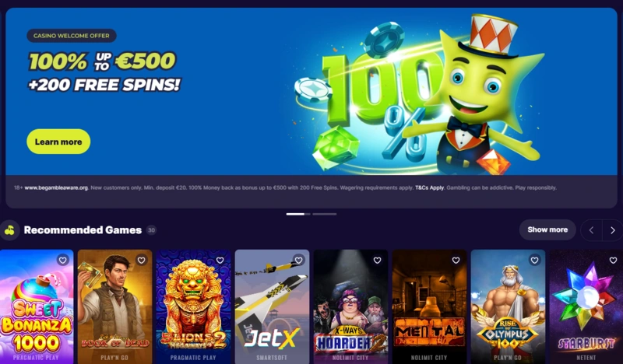The height and width of the screenshot is (364, 623).
Task: Add 5 Lions Megaways 2 to favorites
Action: (220, 260)
